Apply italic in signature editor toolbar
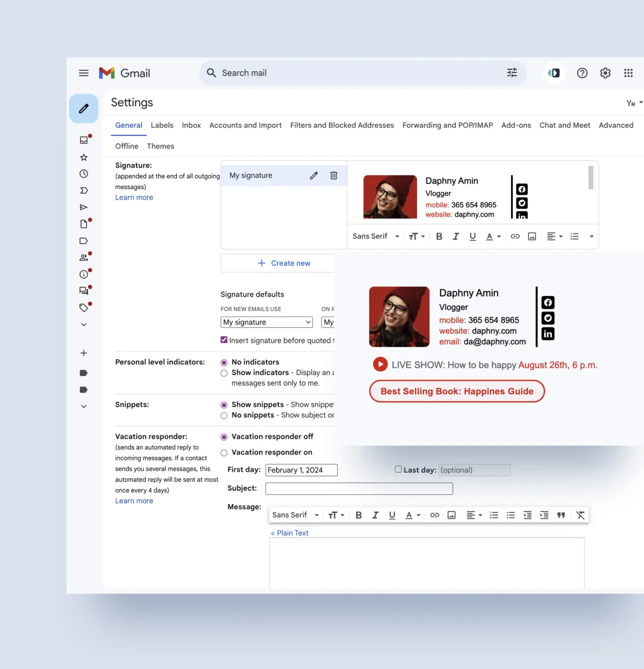The image size is (644, 669). [x=456, y=236]
